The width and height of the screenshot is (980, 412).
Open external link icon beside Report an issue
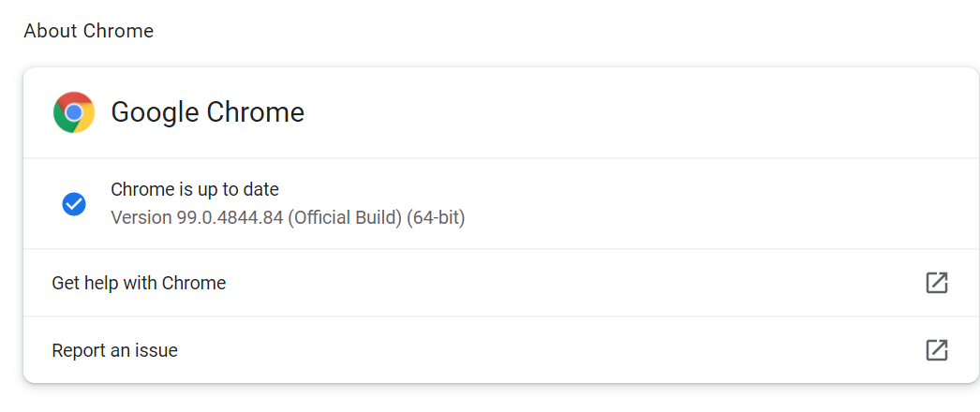[936, 350]
